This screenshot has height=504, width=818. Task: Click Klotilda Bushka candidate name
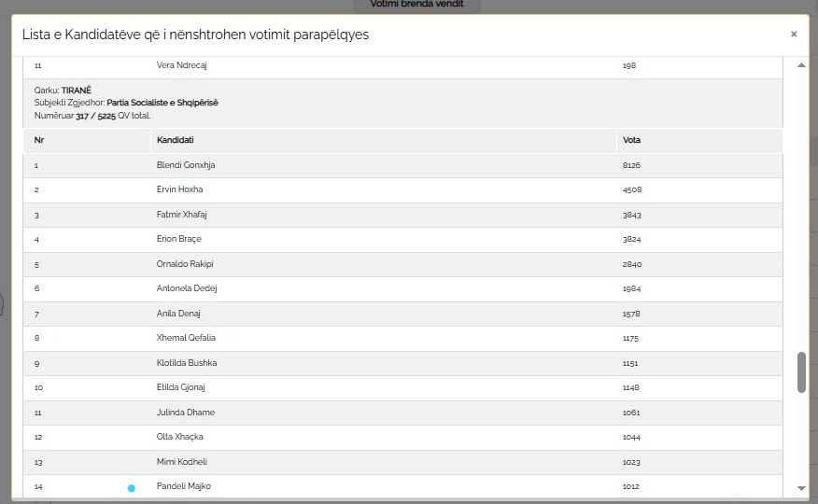pyautogui.click(x=186, y=363)
